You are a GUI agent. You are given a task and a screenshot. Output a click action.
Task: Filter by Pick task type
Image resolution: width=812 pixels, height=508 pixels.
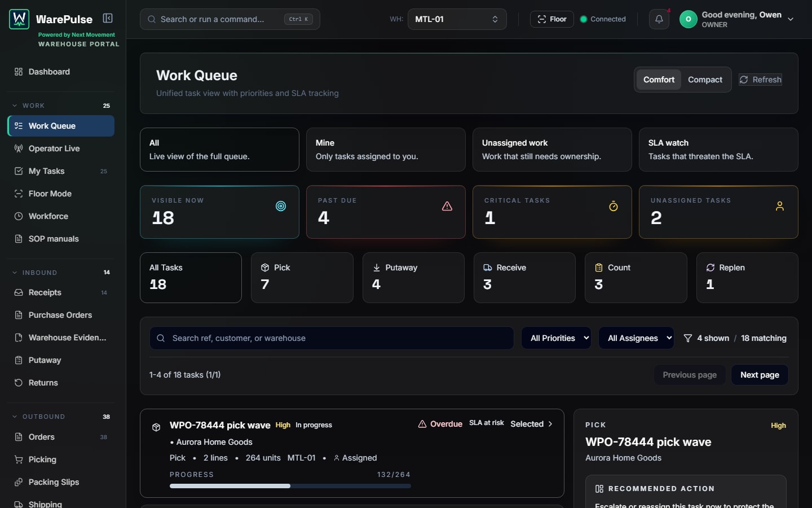tap(302, 278)
